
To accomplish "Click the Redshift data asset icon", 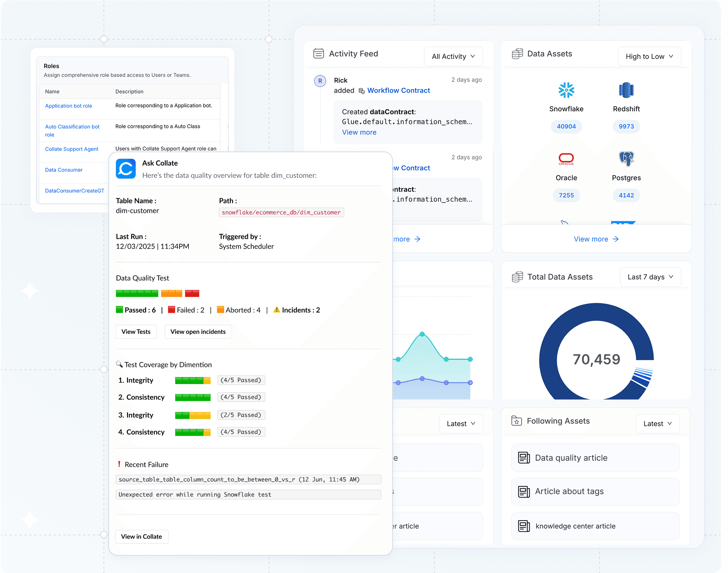I will [x=626, y=90].
